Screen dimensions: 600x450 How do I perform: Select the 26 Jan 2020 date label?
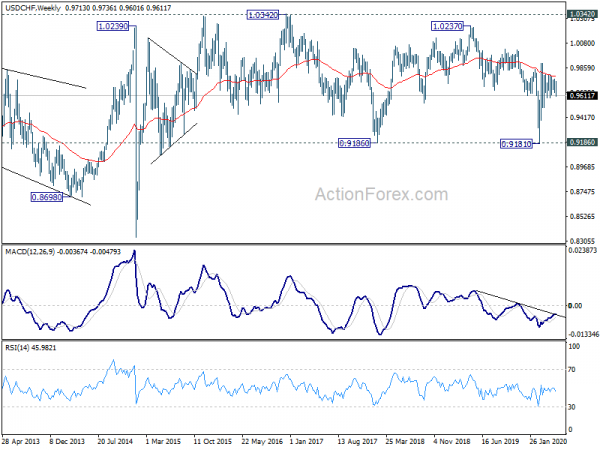click(548, 441)
